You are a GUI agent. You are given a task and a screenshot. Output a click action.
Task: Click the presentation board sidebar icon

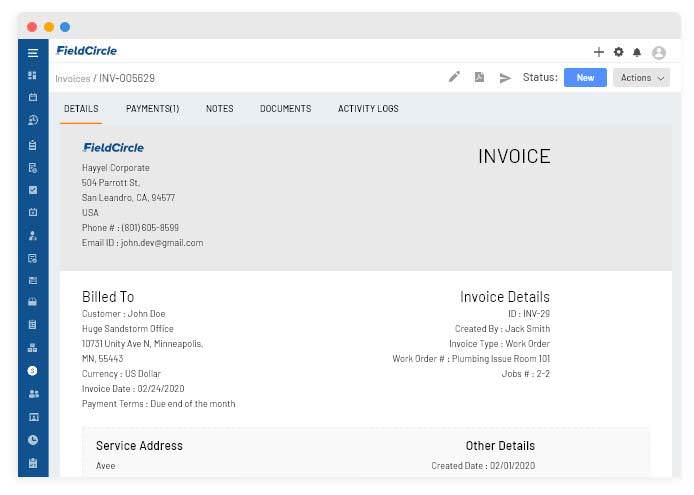[34, 417]
